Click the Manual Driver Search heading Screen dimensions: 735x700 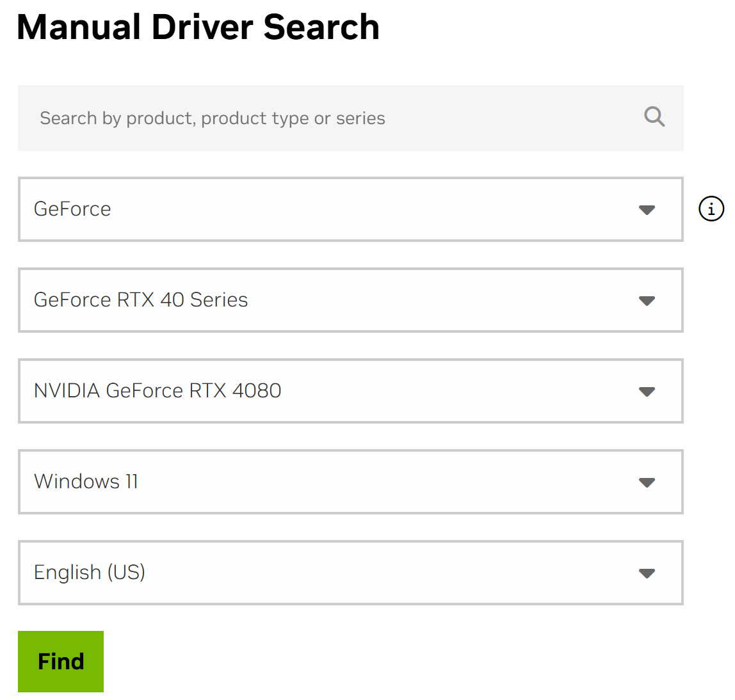pos(198,27)
